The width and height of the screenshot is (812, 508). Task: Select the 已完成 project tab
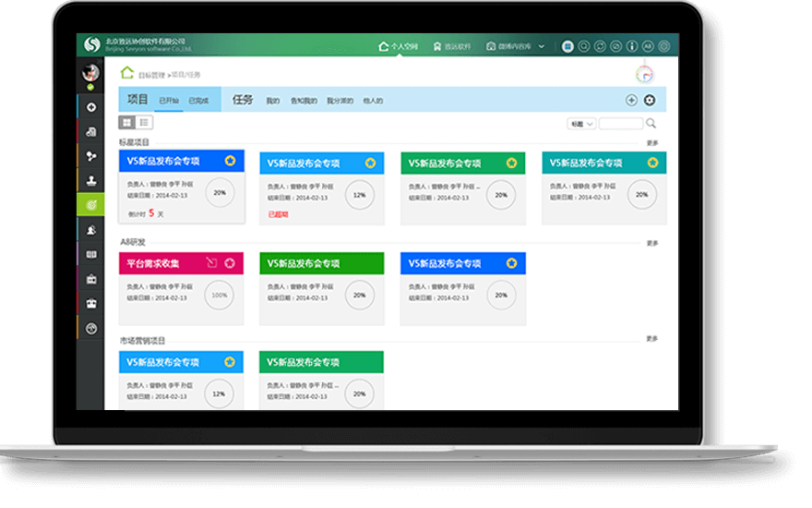(x=198, y=101)
